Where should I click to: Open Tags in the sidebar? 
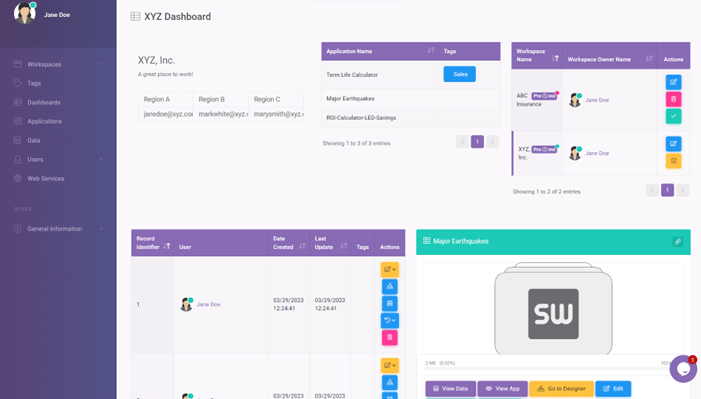click(x=34, y=83)
